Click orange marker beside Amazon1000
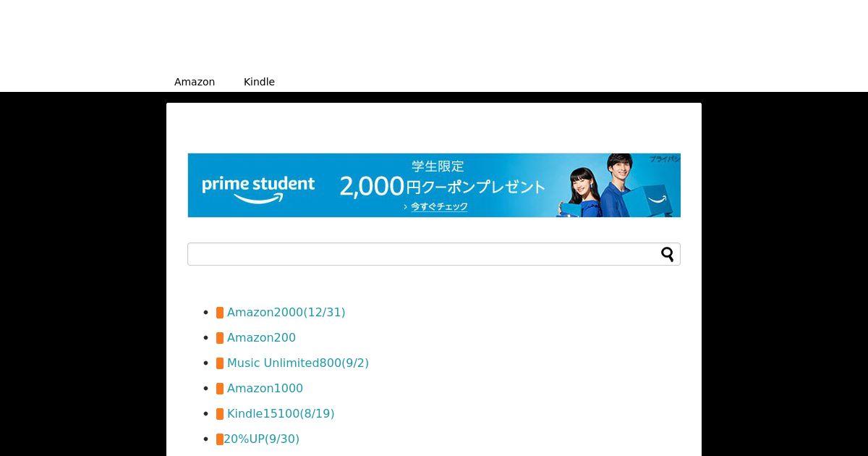The image size is (868, 456). point(220,389)
